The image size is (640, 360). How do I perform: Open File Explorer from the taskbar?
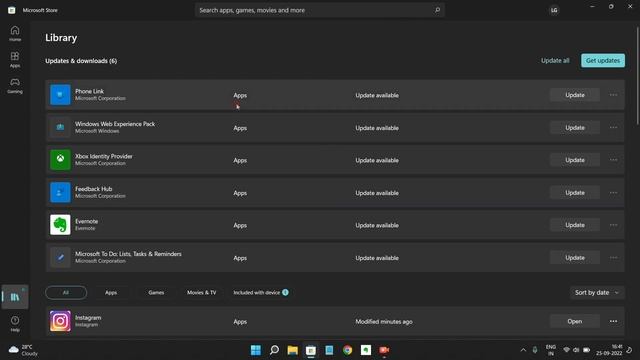(x=293, y=350)
